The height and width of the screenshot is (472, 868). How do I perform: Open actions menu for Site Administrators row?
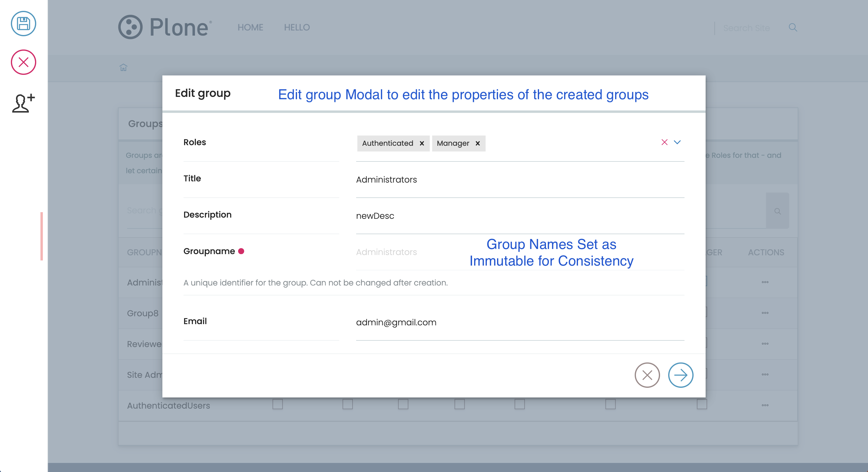765,374
